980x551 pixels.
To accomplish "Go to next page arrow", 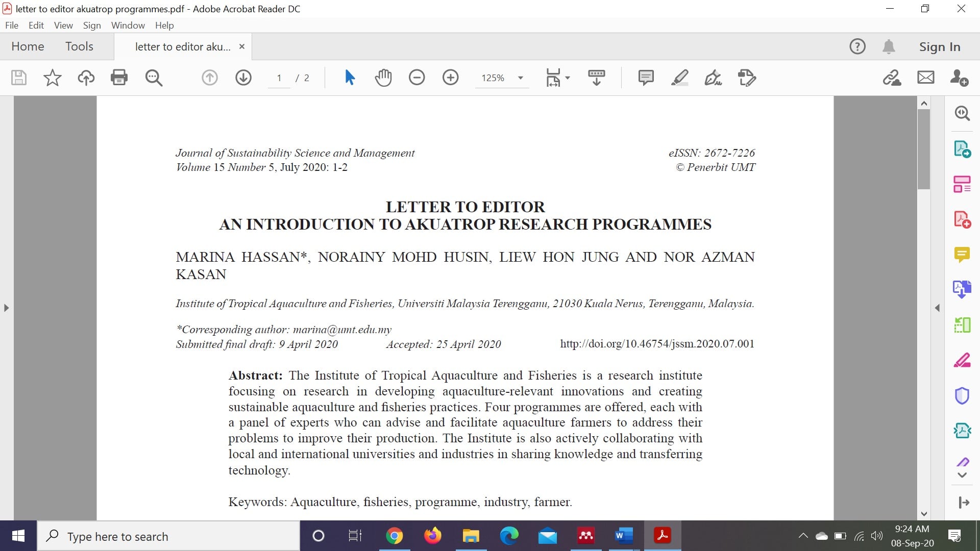I will pyautogui.click(x=243, y=78).
